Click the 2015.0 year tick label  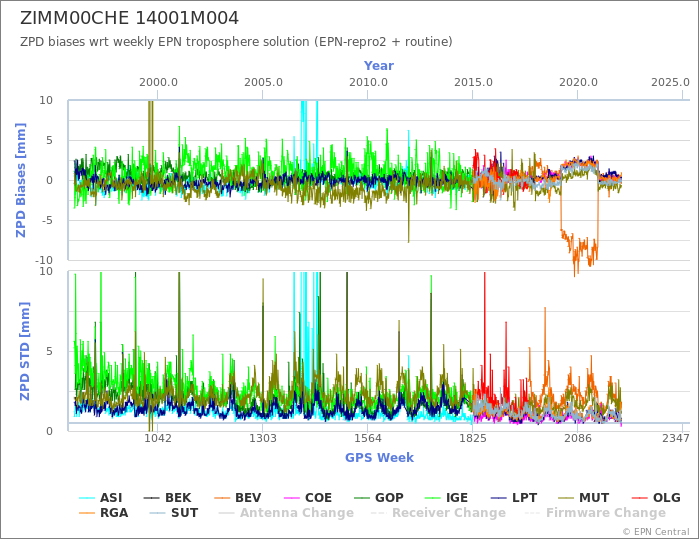[x=473, y=83]
